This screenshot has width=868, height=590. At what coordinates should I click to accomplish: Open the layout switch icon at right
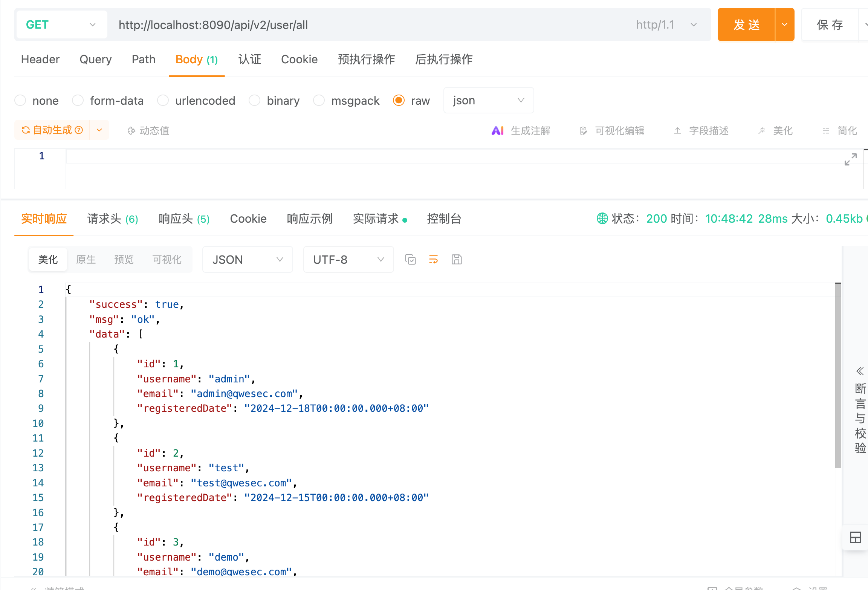(x=855, y=537)
